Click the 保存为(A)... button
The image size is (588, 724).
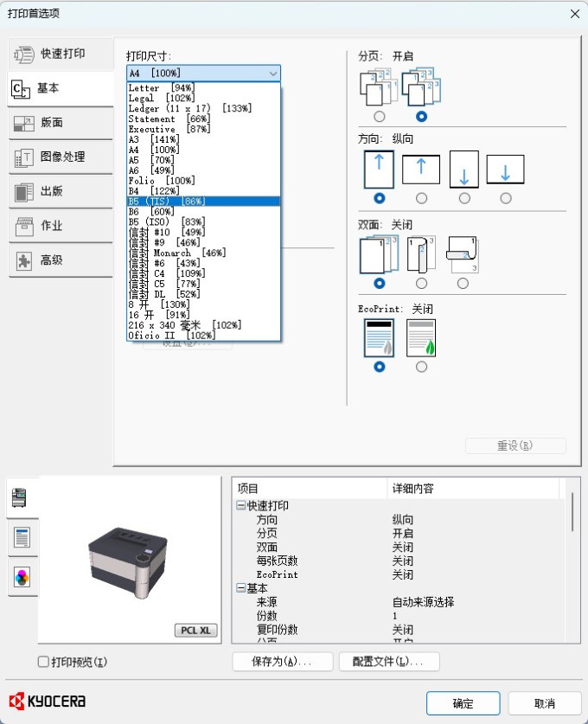click(283, 661)
